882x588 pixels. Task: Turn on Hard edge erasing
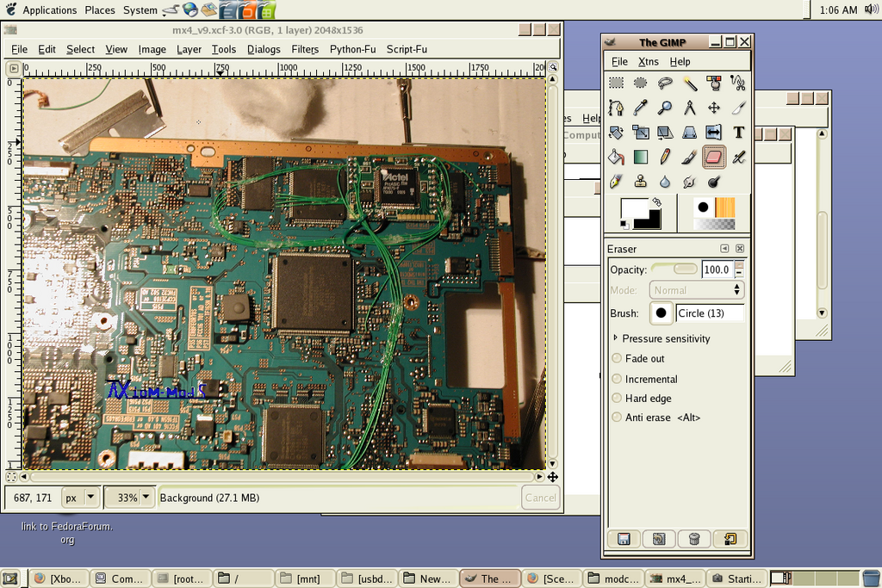click(617, 398)
